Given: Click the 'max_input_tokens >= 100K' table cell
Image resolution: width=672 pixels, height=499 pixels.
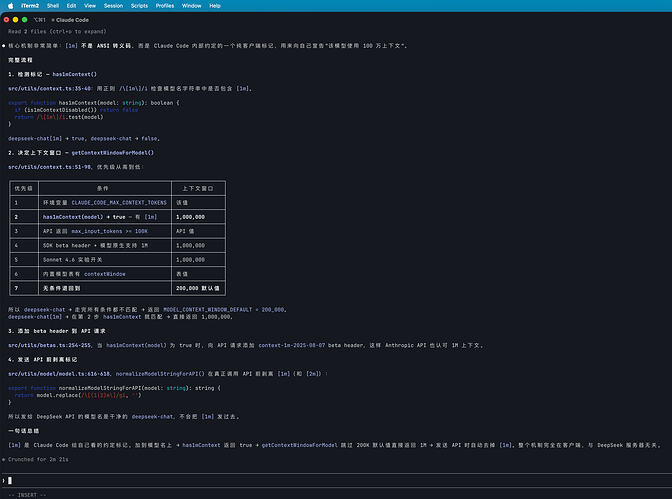Looking at the screenshot, I should (105, 231).
